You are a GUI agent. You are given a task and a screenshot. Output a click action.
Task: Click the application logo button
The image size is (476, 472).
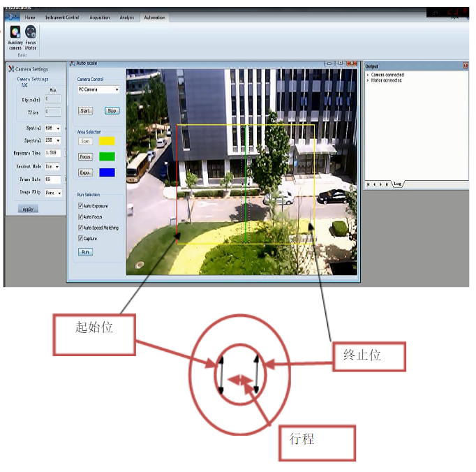[11, 17]
